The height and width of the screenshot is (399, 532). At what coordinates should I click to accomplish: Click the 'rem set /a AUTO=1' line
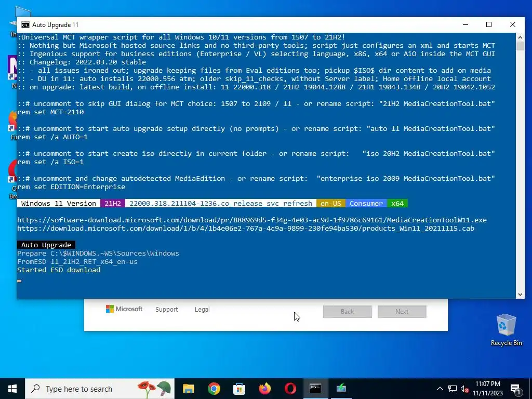52,137
